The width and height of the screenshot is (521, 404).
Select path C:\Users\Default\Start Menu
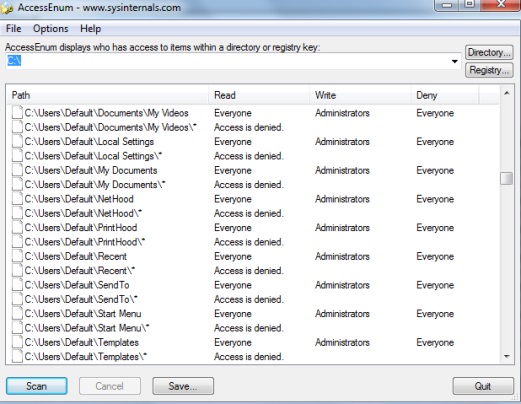click(83, 313)
